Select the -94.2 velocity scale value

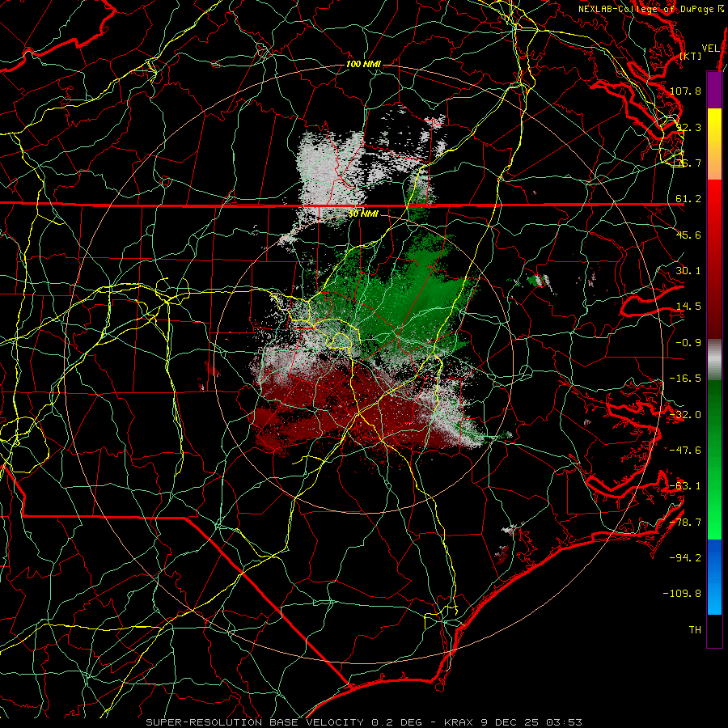(x=686, y=558)
